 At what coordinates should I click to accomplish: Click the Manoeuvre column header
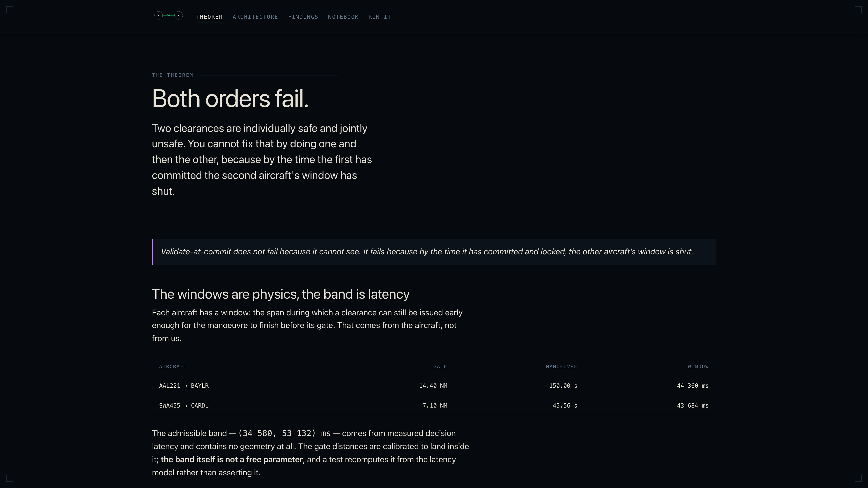click(561, 366)
